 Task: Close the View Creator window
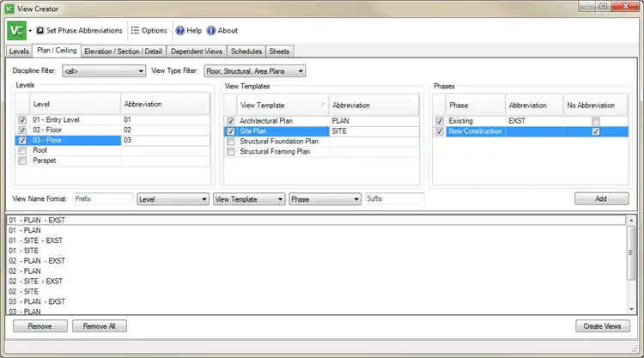tap(625, 6)
